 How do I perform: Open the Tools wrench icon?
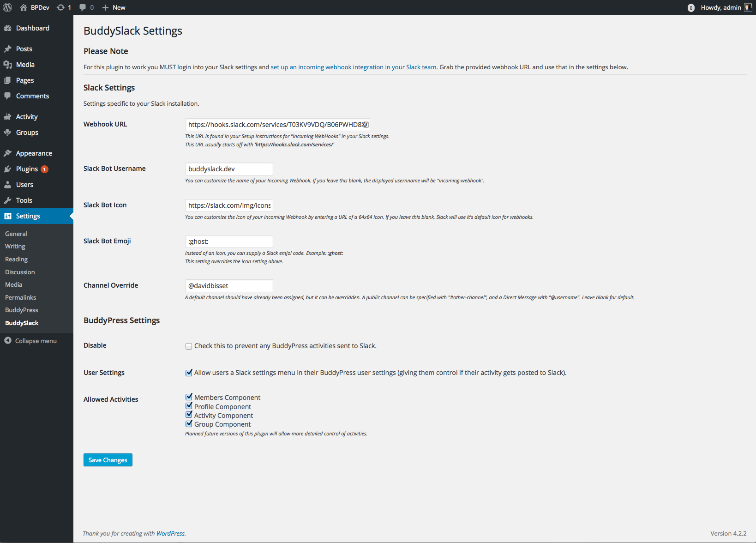tap(8, 200)
